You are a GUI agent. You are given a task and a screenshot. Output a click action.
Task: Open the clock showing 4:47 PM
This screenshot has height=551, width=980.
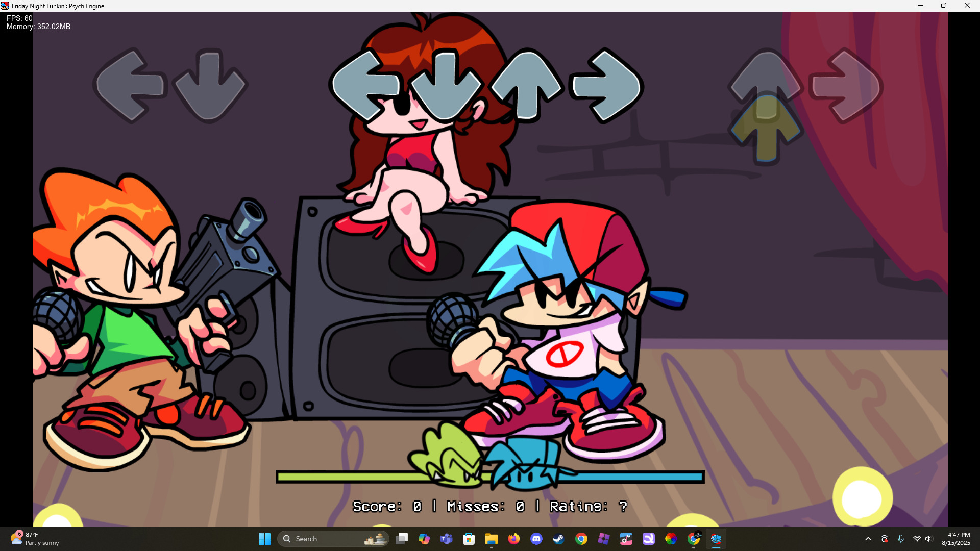point(956,539)
